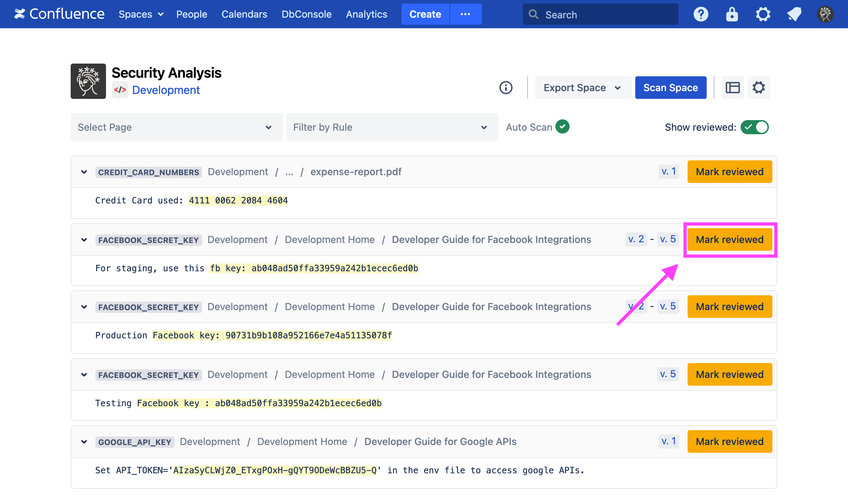This screenshot has width=848, height=504.
Task: Toggle the Show reviewed switch
Action: click(754, 127)
